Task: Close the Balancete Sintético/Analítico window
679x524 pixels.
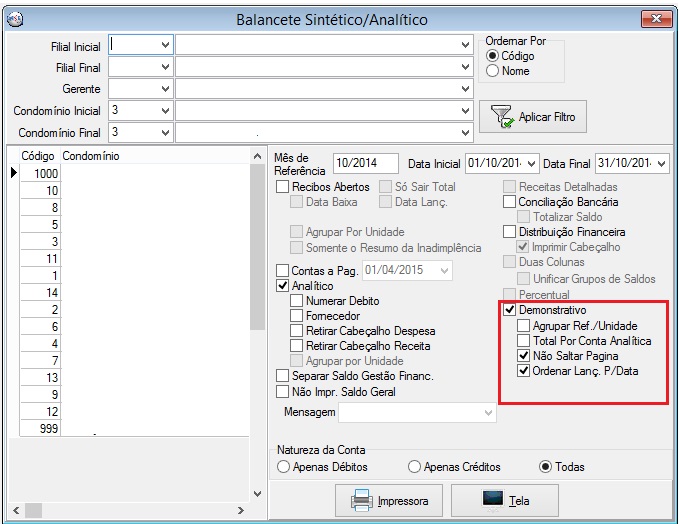Action: [x=655, y=18]
